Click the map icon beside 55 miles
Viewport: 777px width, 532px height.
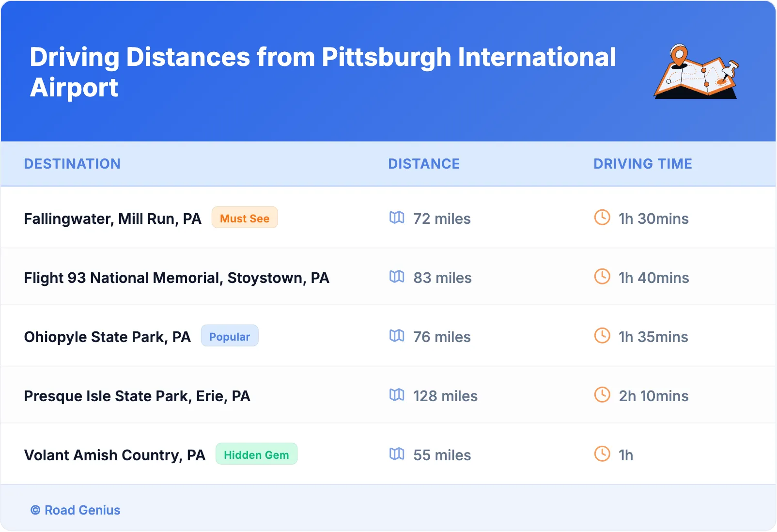[x=397, y=454]
